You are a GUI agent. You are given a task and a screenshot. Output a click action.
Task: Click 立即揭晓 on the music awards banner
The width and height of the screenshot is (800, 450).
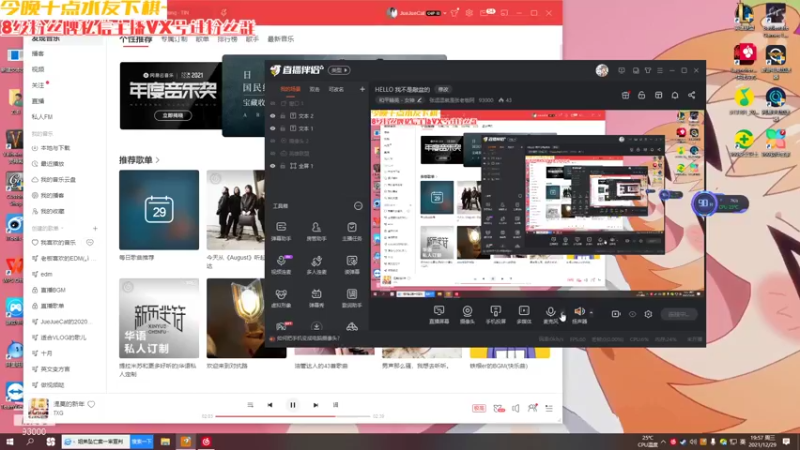[x=173, y=115]
